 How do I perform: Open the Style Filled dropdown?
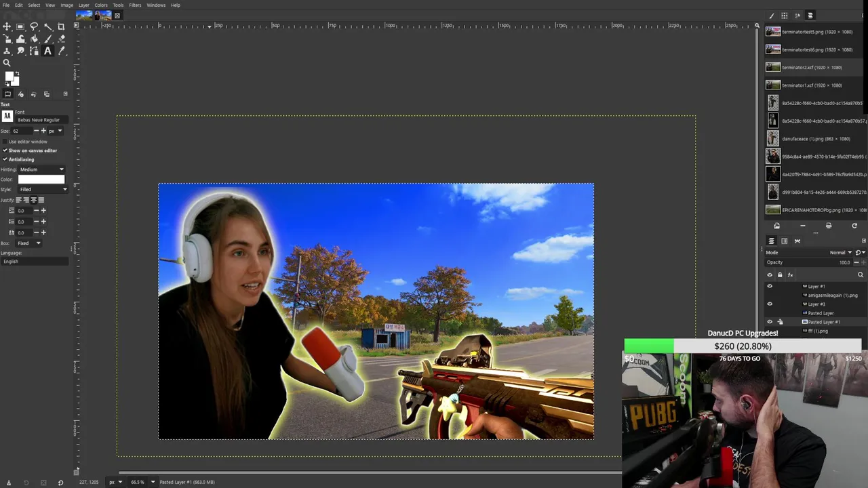click(x=43, y=189)
